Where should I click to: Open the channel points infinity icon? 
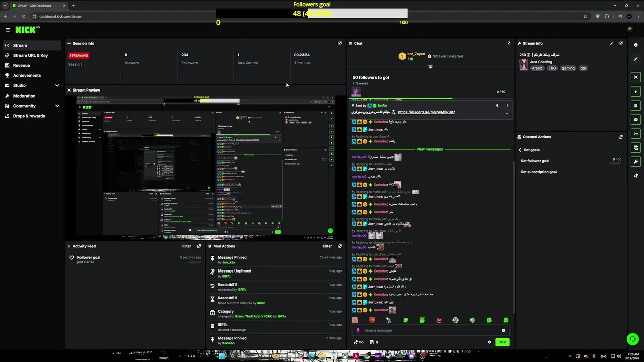click(358, 342)
